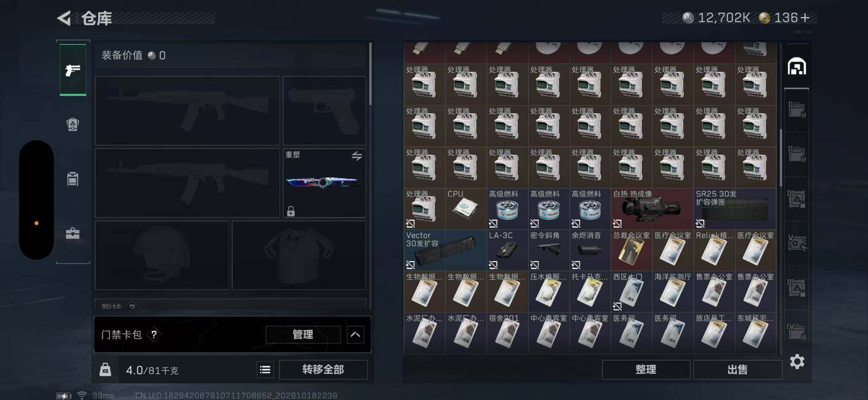Screen dimensions: 868x400
Task: Click the 管理 button
Action: coord(303,335)
